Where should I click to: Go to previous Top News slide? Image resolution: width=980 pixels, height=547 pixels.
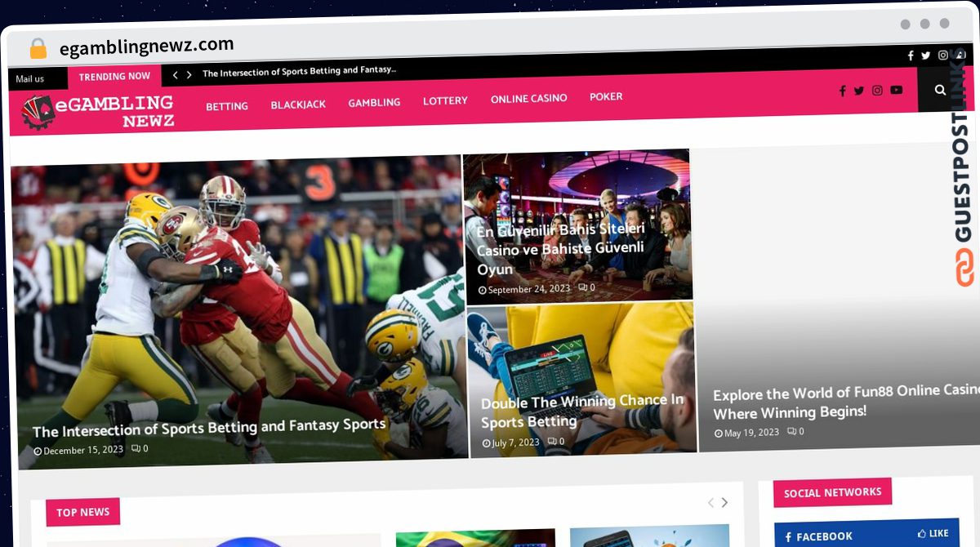710,503
